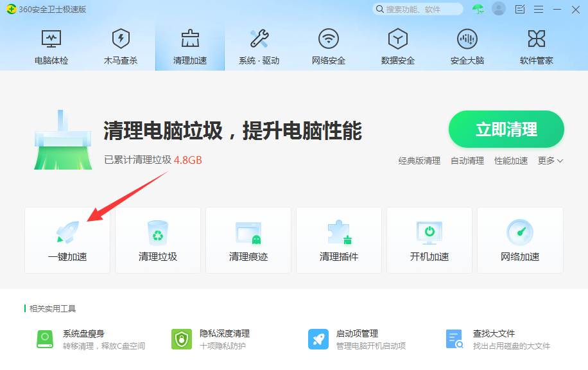Click the 软件管家 tab label
This screenshot has width=588, height=370.
click(537, 60)
